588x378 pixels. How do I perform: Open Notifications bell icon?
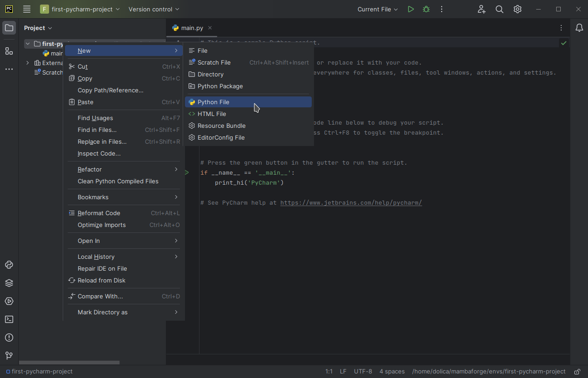pyautogui.click(x=579, y=28)
